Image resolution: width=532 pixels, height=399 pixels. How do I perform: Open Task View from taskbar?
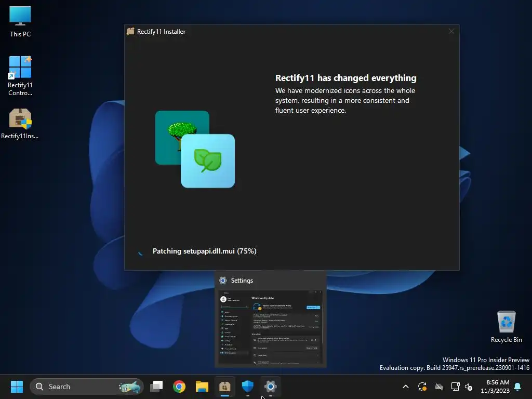point(156,387)
